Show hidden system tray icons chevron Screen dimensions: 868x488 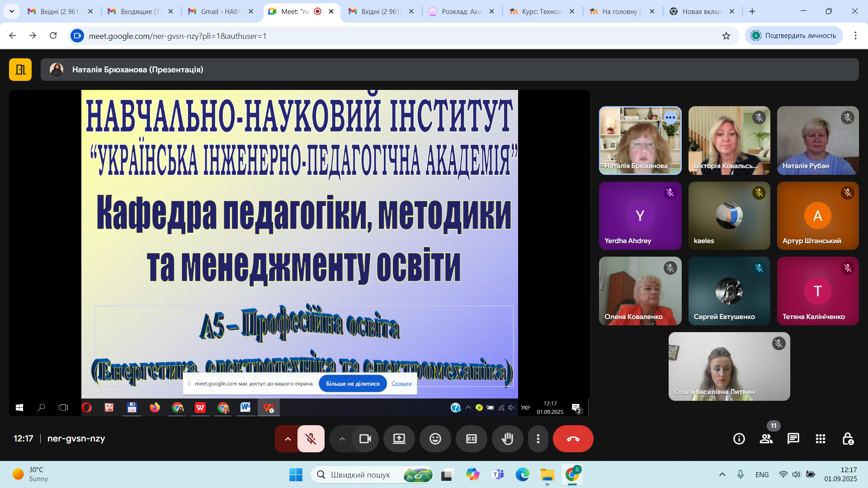tap(722, 474)
